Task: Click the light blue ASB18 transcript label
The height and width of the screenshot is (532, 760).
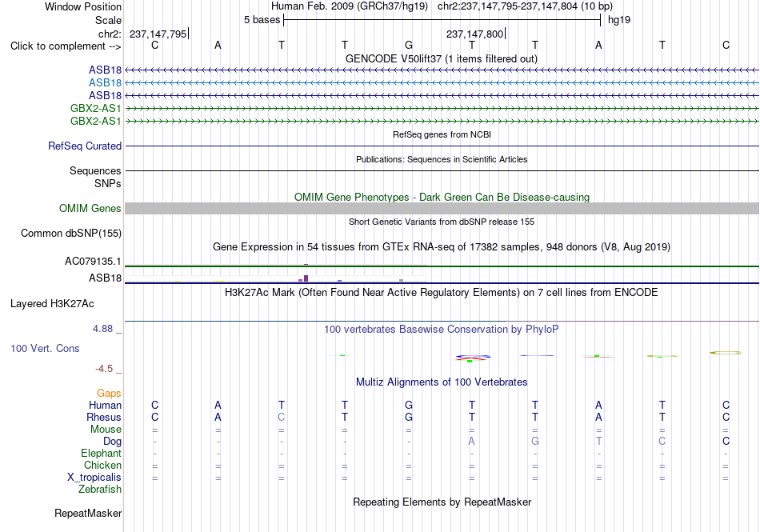Action: click(x=105, y=83)
